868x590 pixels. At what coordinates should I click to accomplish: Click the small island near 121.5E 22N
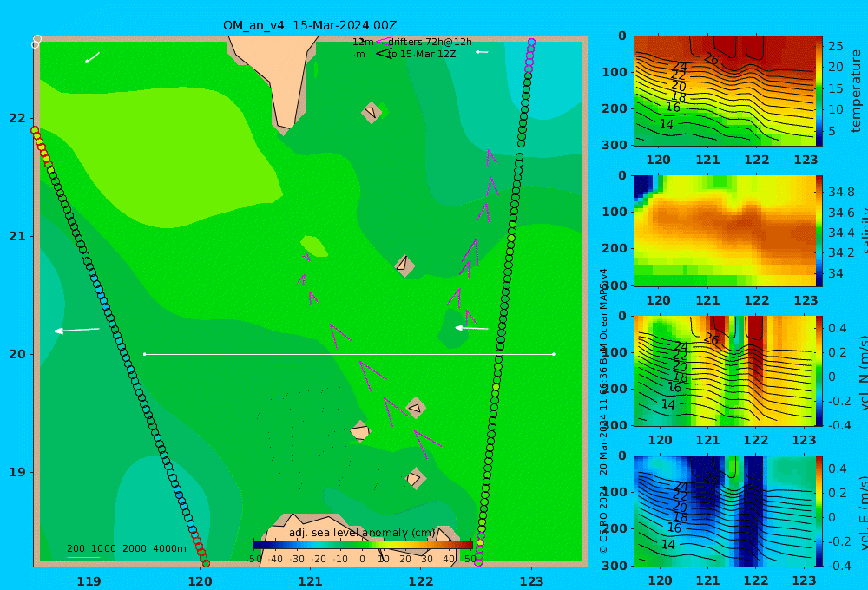point(372,112)
